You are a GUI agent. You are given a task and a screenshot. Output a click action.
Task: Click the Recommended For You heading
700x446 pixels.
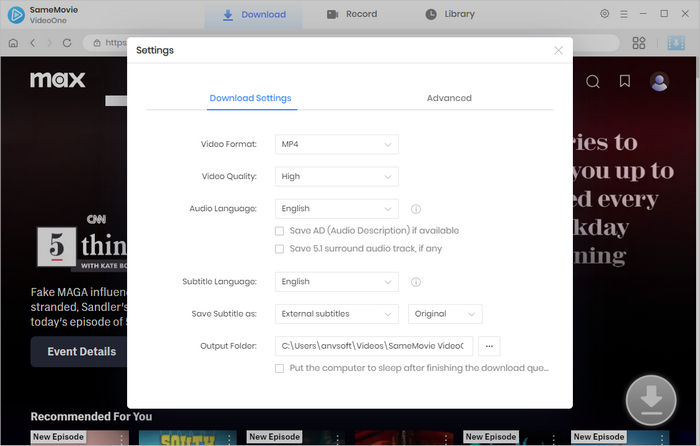click(91, 417)
